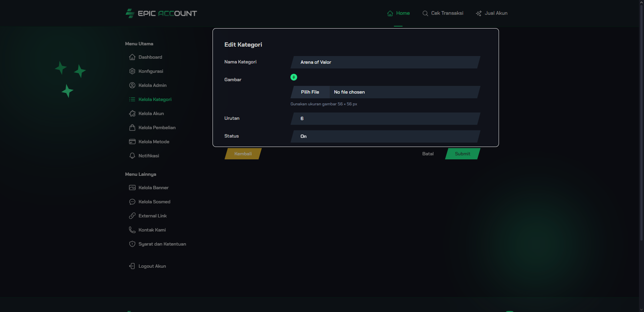644x312 pixels.
Task: Go to Jual Akun page
Action: (492, 13)
